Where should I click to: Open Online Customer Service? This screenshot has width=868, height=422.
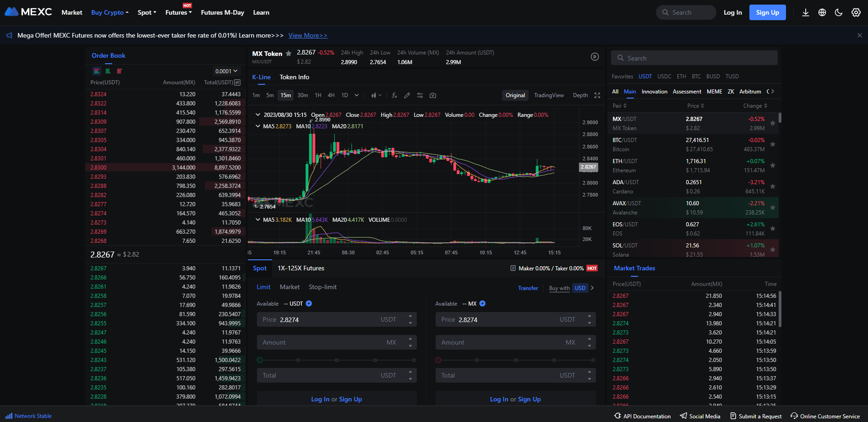pos(825,416)
